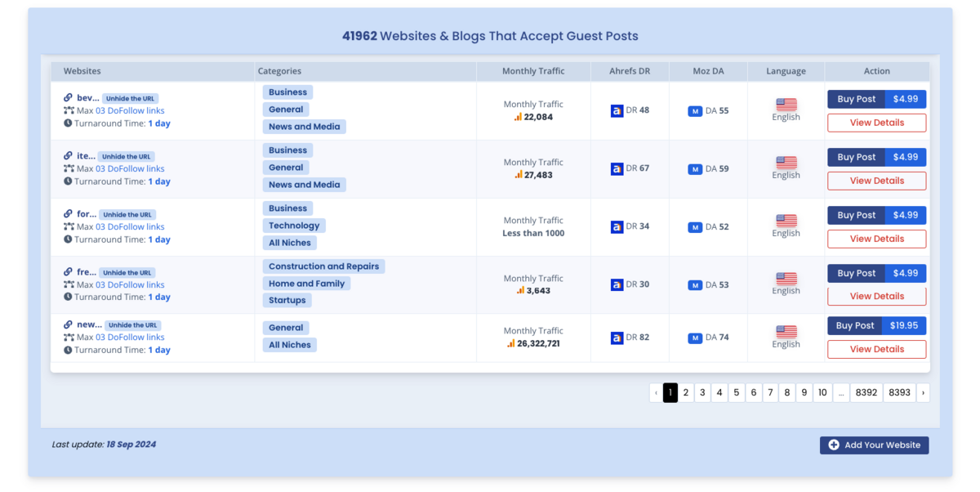This screenshot has height=492, width=980.
Task: Click the traffic bar icon beside 27,483
Action: pos(519,175)
